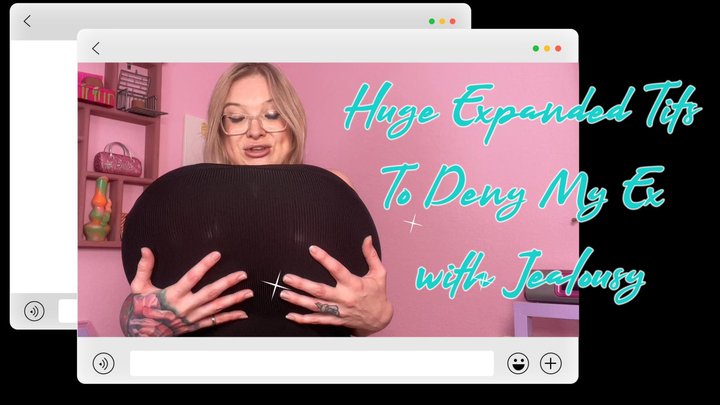Screen dimensions: 720x405
Task: Open the emoji picker smiley icon
Action: click(x=518, y=364)
